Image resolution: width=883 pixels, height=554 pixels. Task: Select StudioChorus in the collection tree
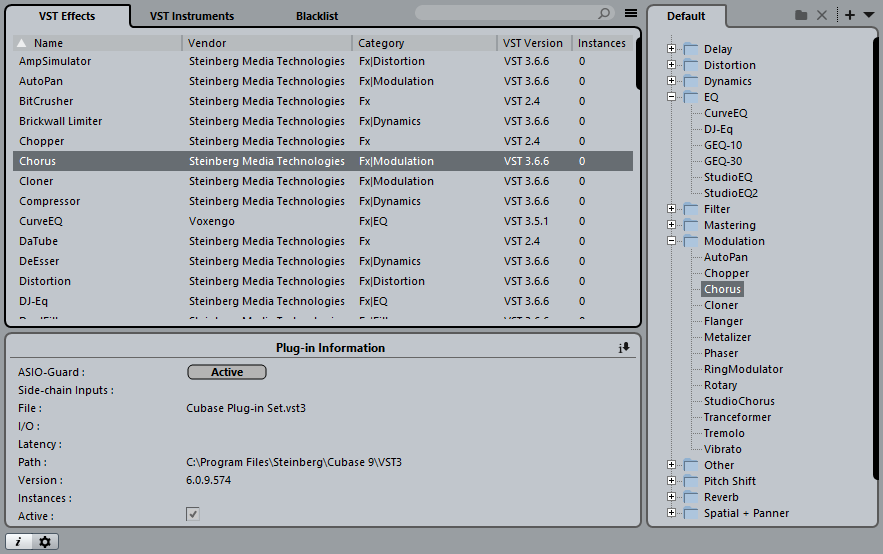[739, 401]
